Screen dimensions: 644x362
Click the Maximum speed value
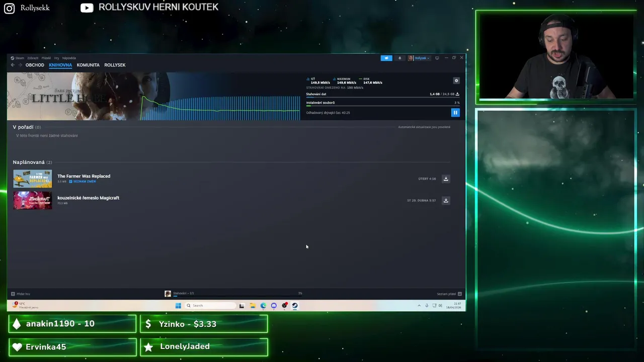347,82
